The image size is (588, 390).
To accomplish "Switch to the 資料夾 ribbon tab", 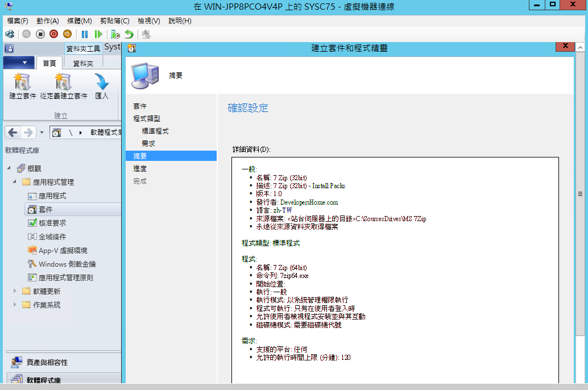I will 83,63.
